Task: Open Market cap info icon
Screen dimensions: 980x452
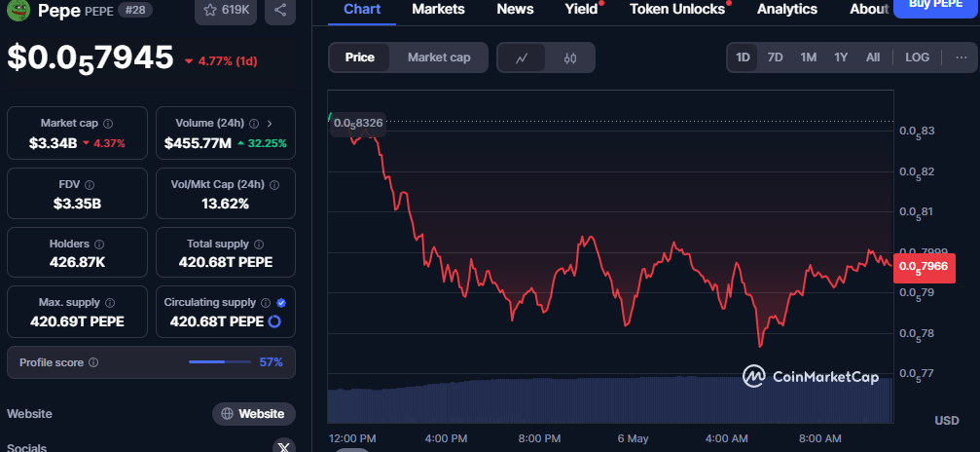Action: pyautogui.click(x=108, y=124)
